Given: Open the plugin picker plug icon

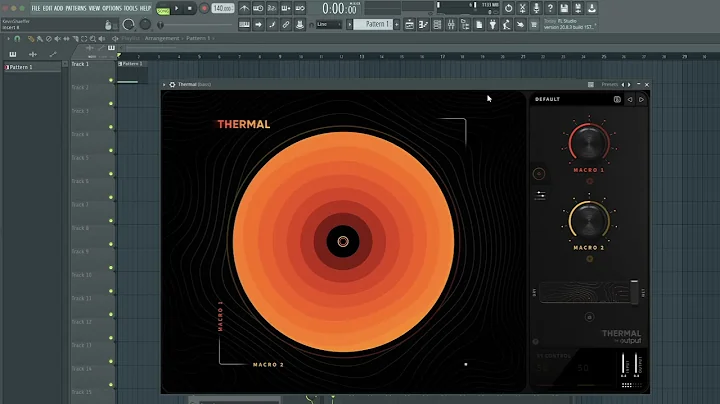Looking at the screenshot, I should [x=493, y=25].
